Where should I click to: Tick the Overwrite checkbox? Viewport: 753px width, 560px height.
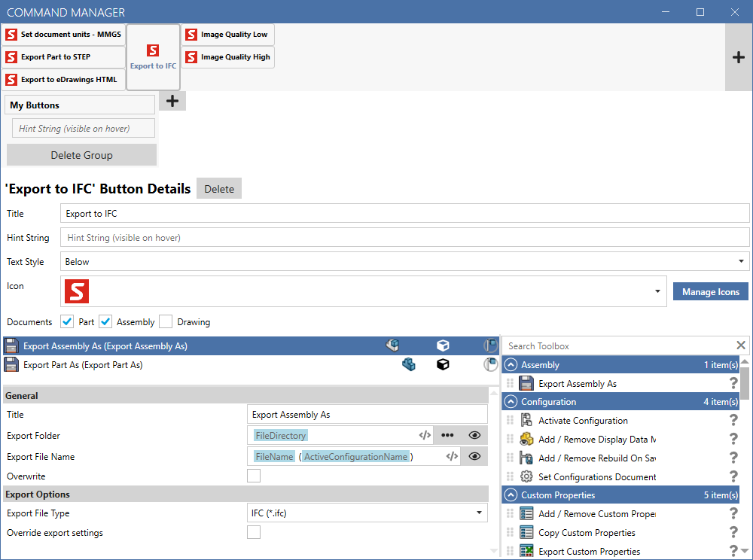(x=254, y=476)
